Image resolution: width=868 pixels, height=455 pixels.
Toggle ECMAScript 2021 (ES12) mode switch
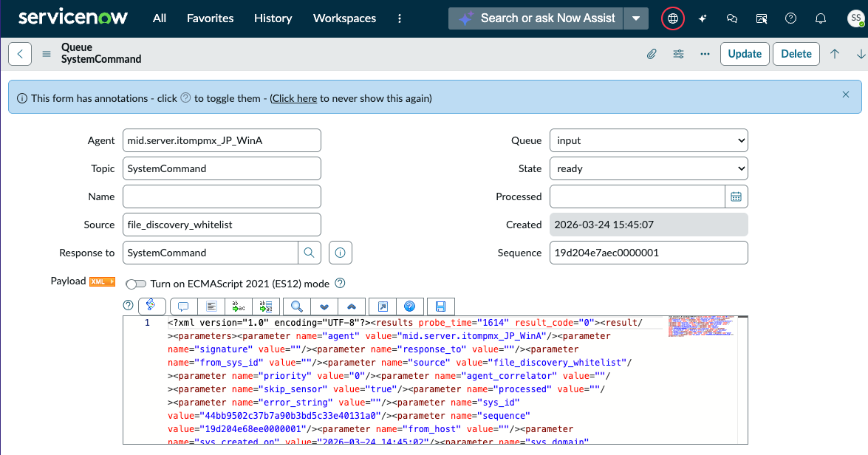tap(136, 284)
